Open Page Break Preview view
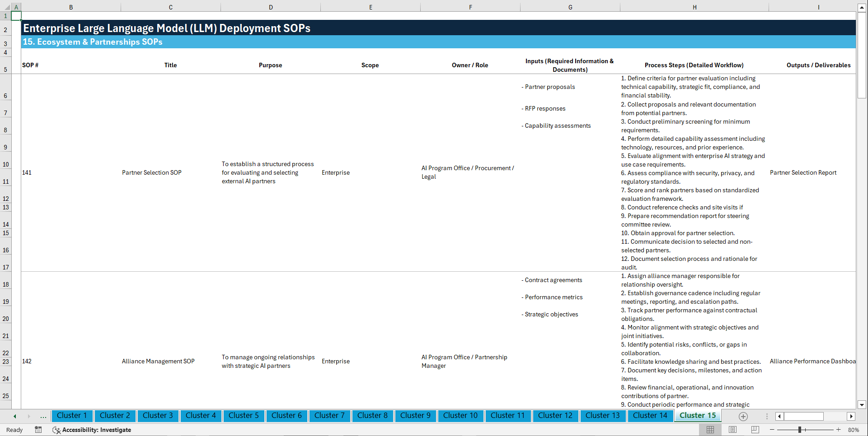Viewport: 868px width, 436px height. (x=755, y=429)
